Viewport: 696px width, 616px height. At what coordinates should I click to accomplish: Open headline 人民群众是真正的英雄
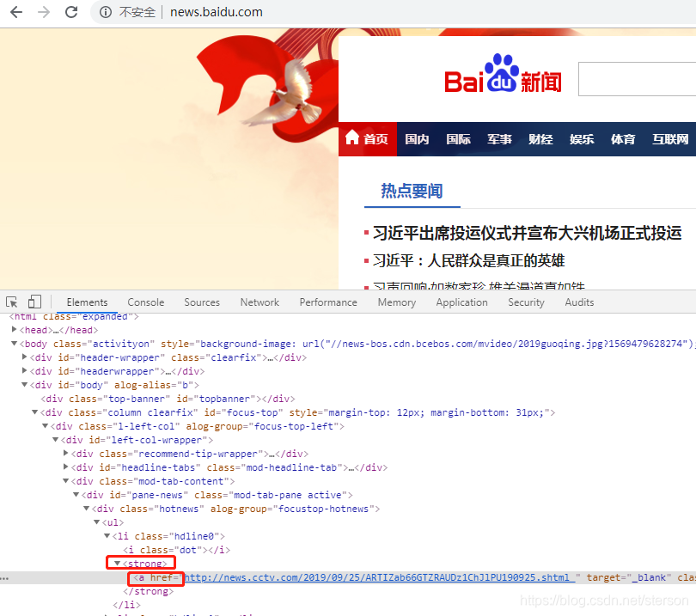[469, 260]
